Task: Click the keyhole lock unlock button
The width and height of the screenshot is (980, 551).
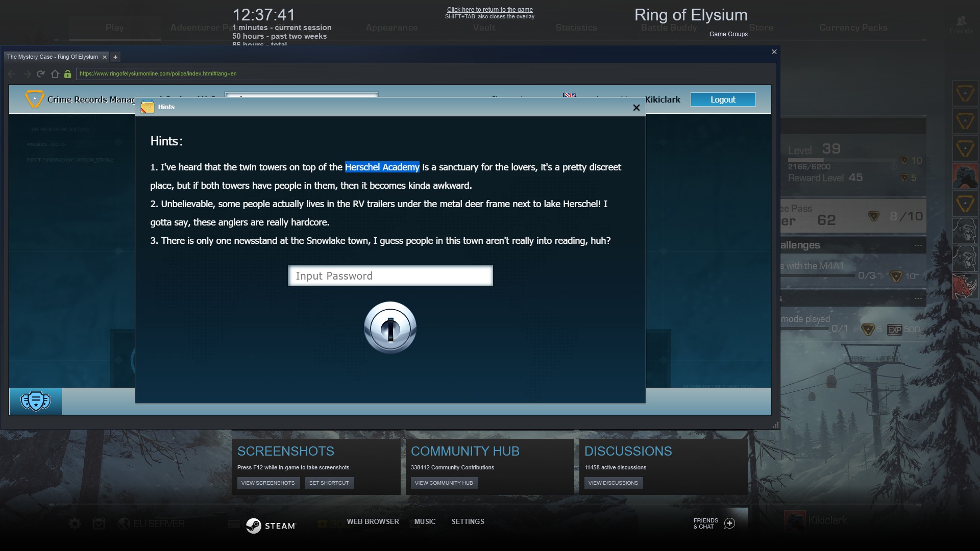Action: pos(390,328)
